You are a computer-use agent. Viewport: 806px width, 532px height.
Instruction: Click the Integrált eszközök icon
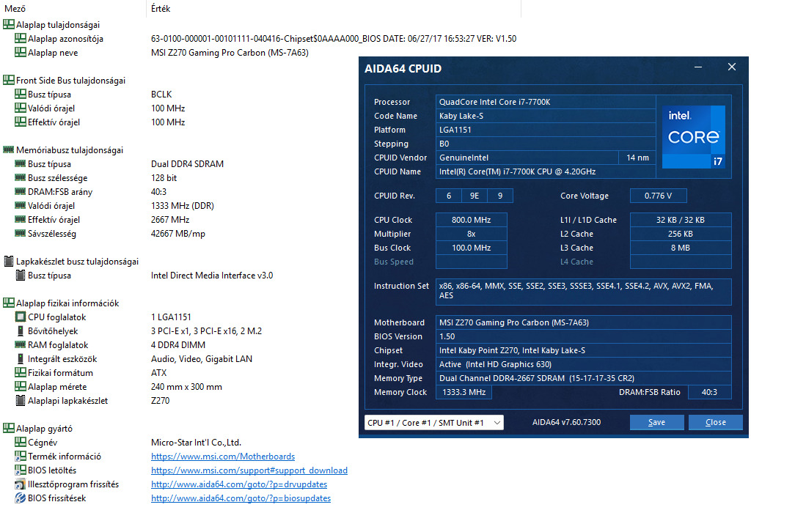pos(20,358)
